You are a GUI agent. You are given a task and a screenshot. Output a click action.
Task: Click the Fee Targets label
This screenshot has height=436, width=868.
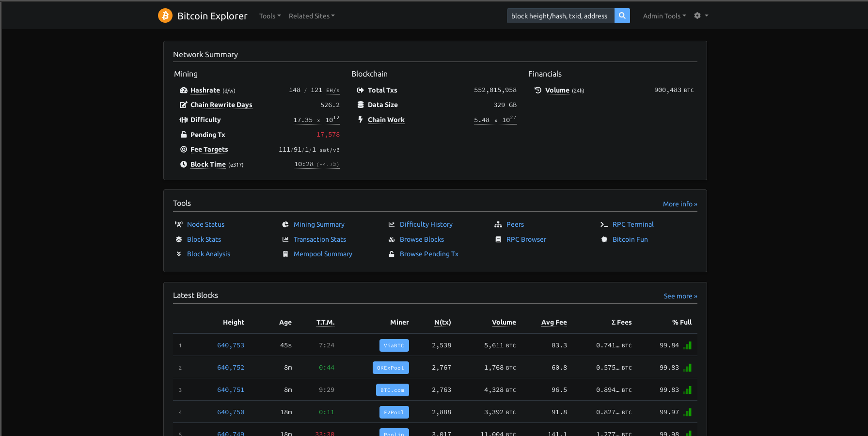click(x=209, y=149)
